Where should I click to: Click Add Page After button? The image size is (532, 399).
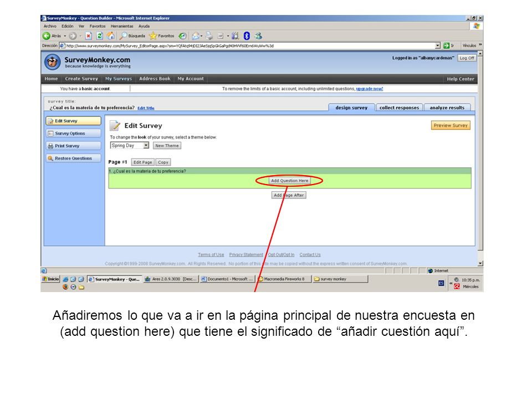coord(289,196)
